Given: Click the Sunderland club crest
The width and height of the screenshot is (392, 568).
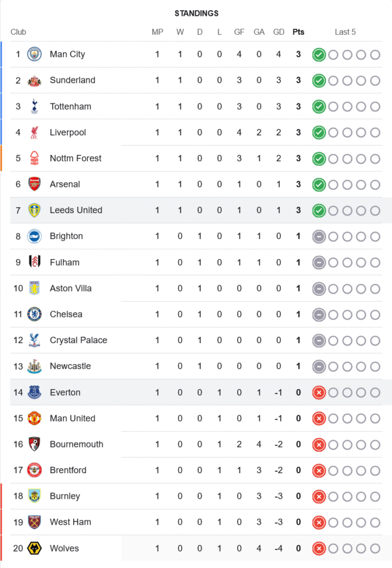Looking at the screenshot, I should coord(35,81).
